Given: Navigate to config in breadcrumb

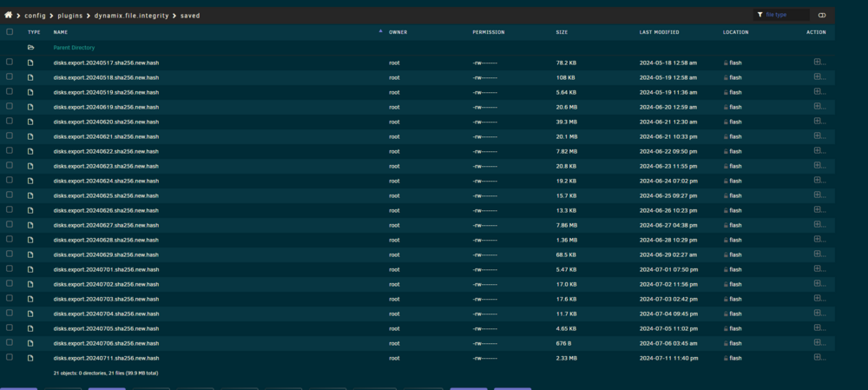Looking at the screenshot, I should [x=36, y=16].
